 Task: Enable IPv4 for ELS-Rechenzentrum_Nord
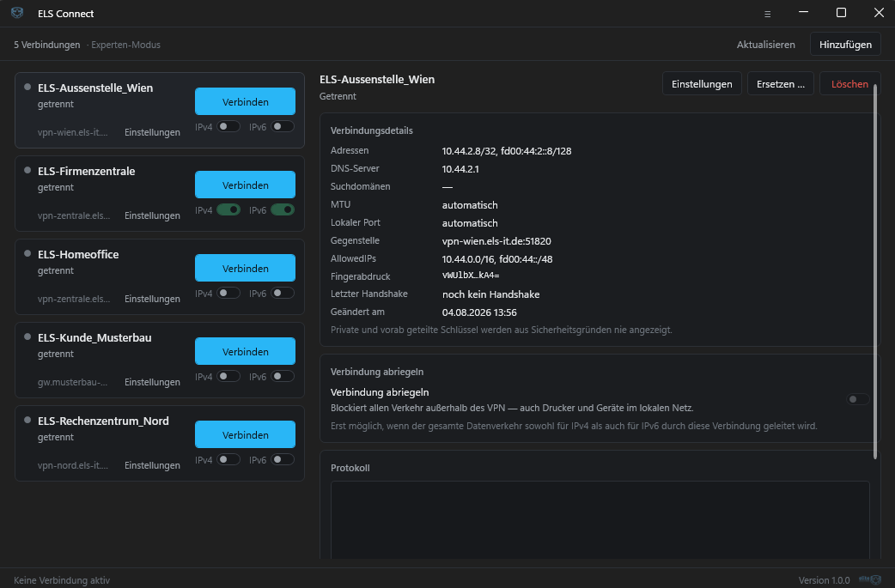[228, 460]
